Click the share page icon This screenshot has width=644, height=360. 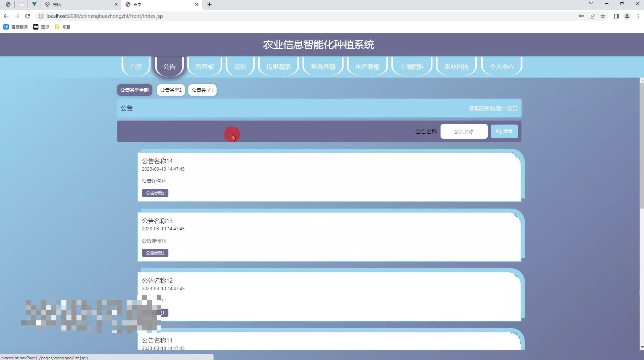[592, 16]
